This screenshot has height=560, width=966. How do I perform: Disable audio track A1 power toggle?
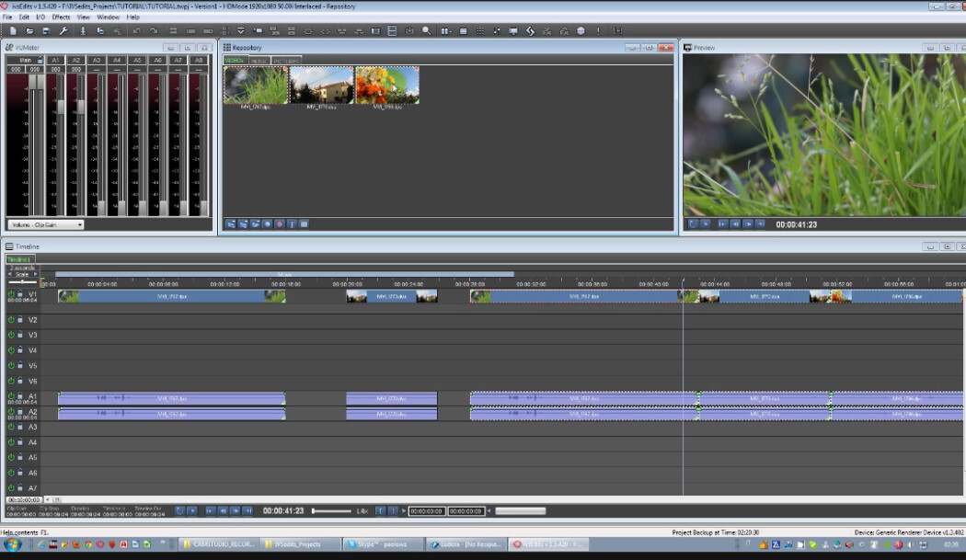(x=12, y=396)
